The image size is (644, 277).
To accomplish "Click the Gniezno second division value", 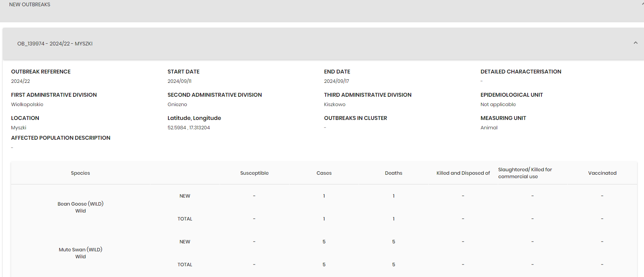I will [177, 104].
